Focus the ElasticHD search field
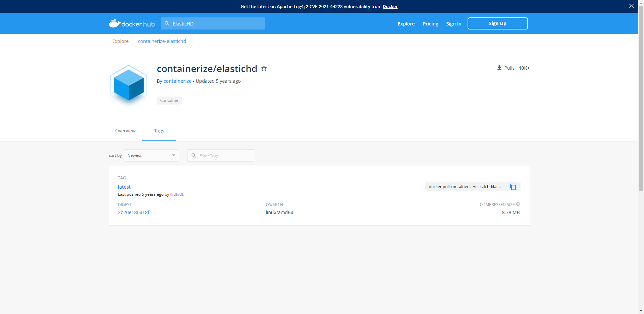This screenshot has width=644, height=314. point(213,23)
